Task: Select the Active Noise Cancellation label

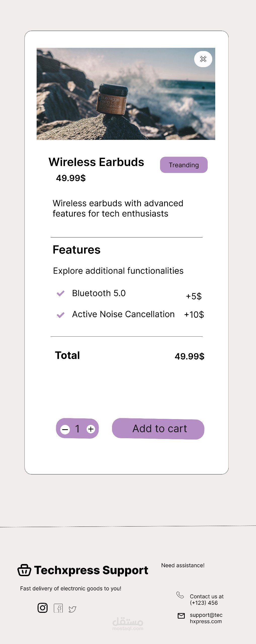Action: [123, 314]
